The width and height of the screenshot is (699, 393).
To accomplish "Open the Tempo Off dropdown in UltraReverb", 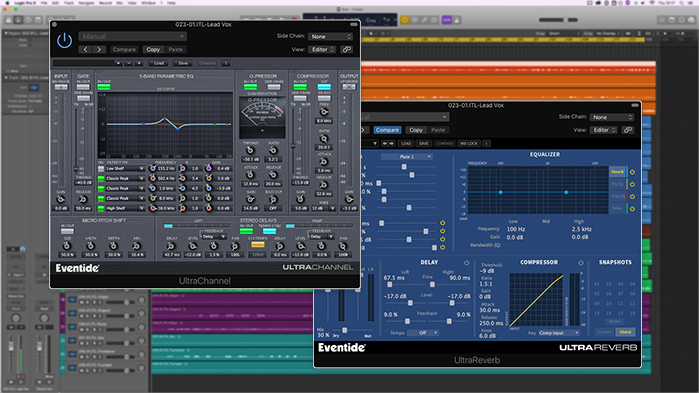I will 424,333.
